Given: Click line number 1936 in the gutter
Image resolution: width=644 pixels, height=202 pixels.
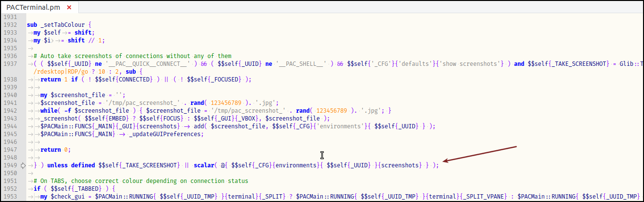Looking at the screenshot, I should [x=10, y=56].
